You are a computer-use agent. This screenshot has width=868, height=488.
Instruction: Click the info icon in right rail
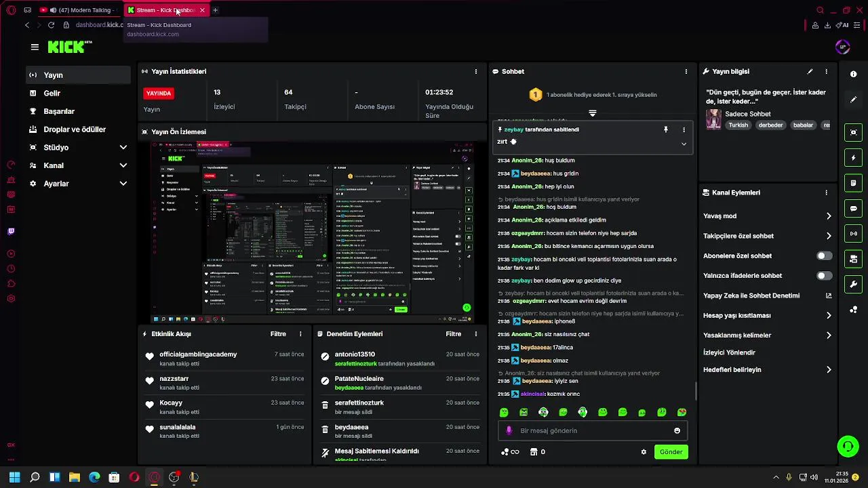(853, 74)
